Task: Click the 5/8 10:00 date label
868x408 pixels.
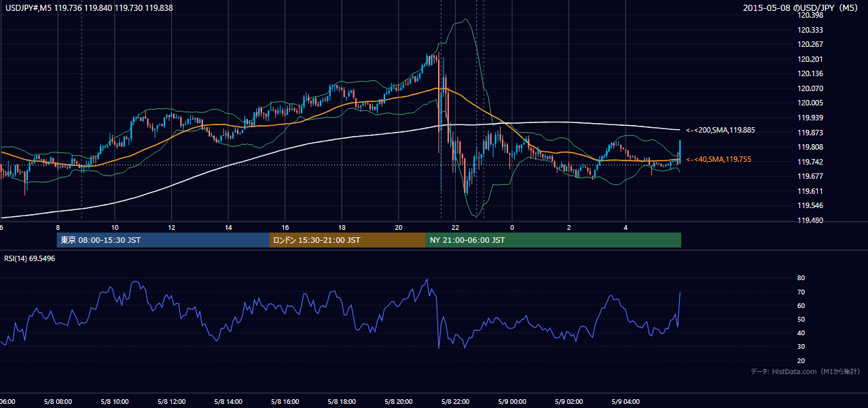Action: tap(115, 402)
